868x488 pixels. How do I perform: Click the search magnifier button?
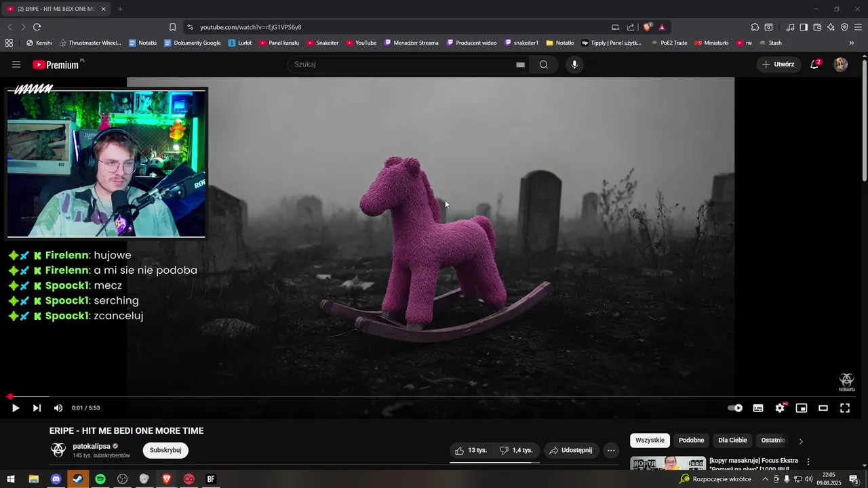tap(544, 64)
